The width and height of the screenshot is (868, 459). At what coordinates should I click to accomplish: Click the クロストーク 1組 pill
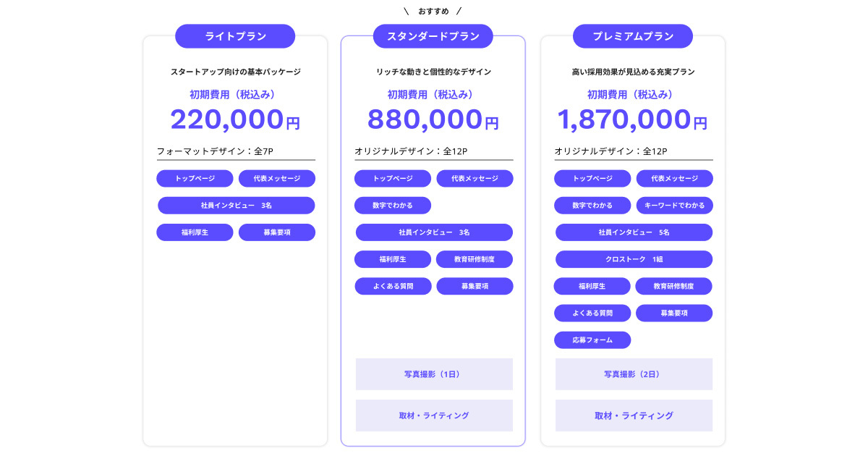point(634,259)
